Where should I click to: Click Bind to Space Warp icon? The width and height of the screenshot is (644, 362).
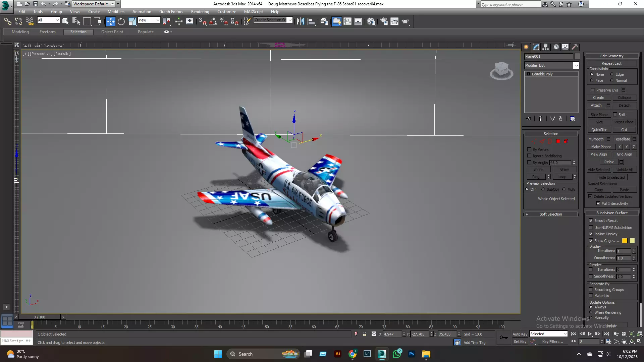(30, 21)
